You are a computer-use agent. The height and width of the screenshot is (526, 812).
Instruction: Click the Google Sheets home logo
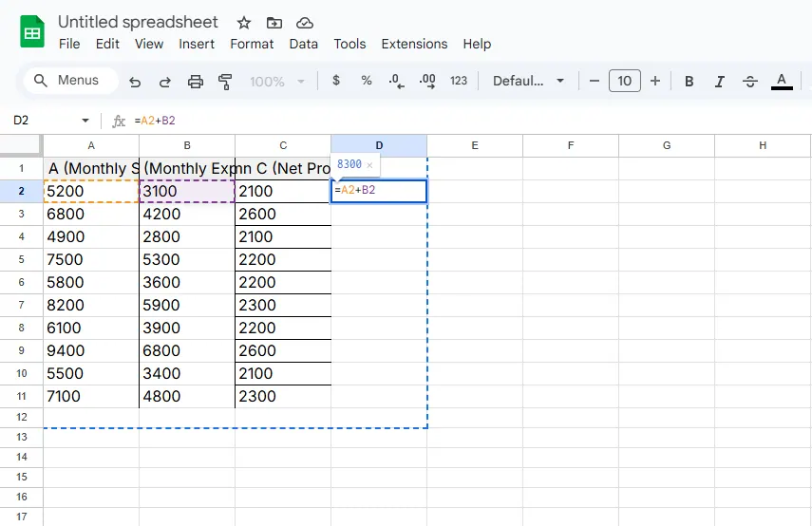click(33, 31)
